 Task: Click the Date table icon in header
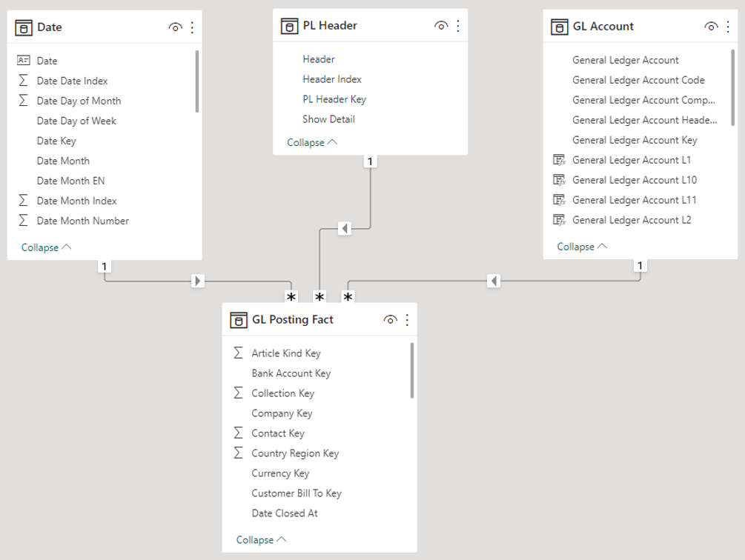(24, 27)
